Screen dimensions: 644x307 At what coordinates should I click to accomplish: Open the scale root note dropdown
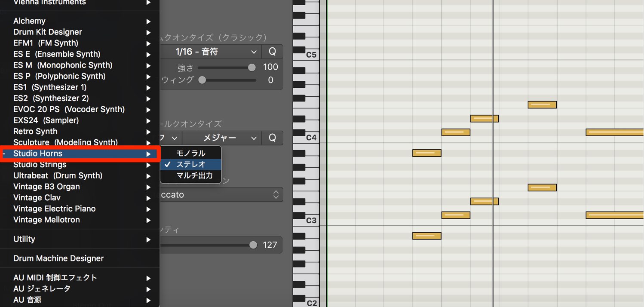[x=170, y=138]
